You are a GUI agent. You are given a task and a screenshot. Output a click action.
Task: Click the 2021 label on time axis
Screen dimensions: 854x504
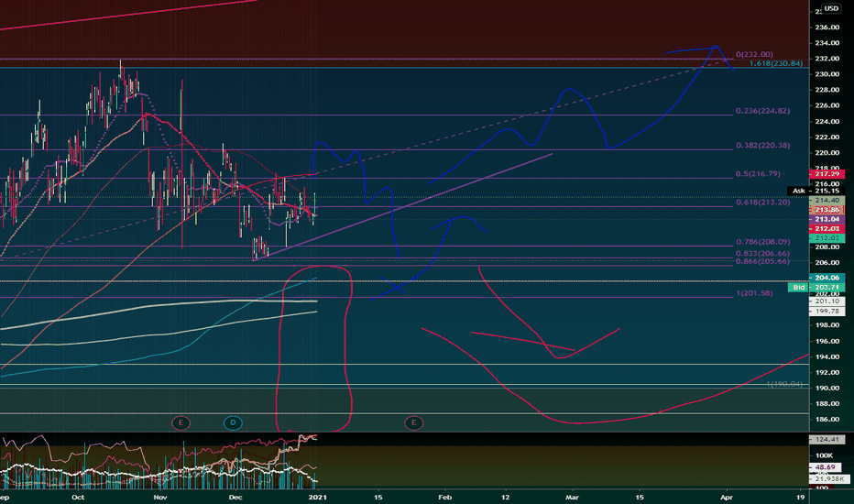pyautogui.click(x=318, y=498)
